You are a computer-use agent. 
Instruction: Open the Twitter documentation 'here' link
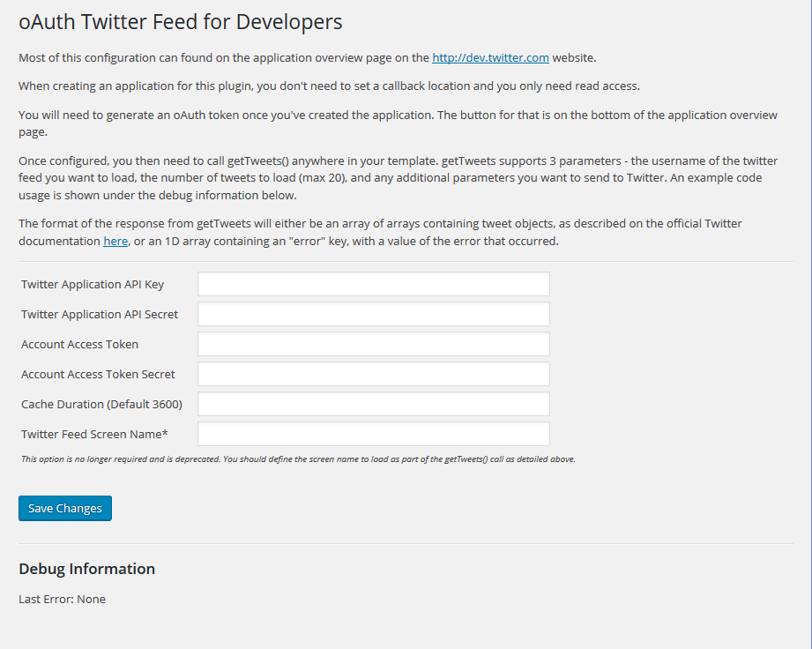(x=115, y=242)
